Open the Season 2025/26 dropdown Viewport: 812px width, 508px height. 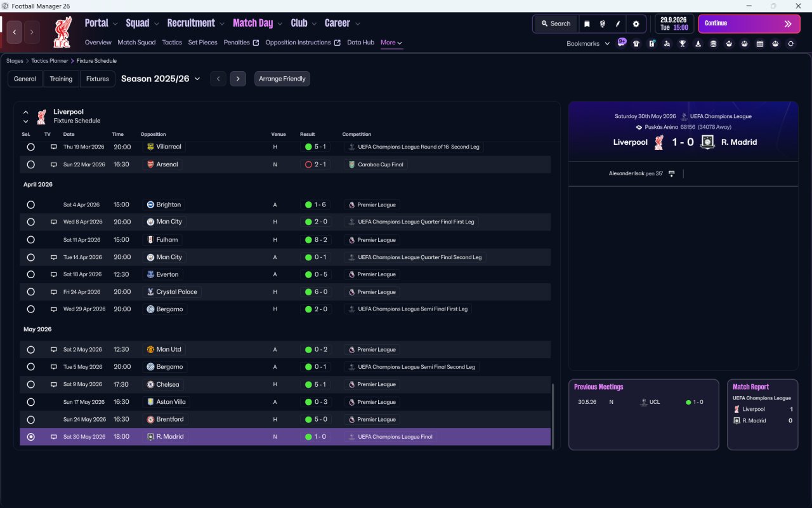coord(160,79)
